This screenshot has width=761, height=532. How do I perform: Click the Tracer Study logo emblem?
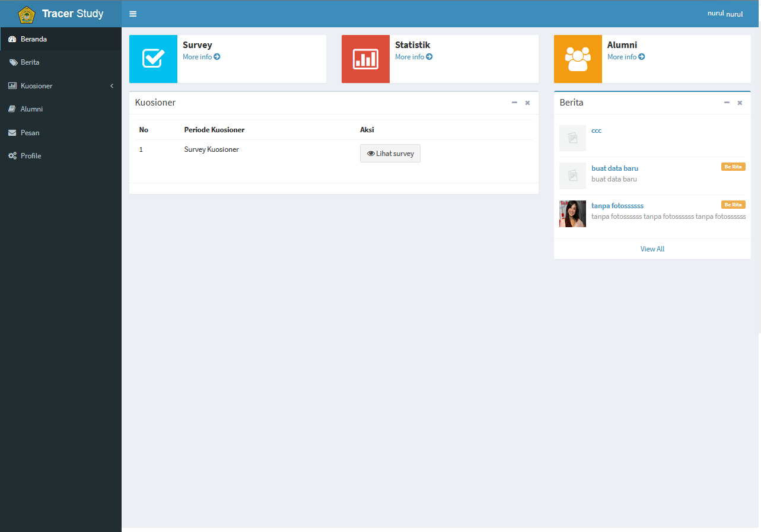27,14
